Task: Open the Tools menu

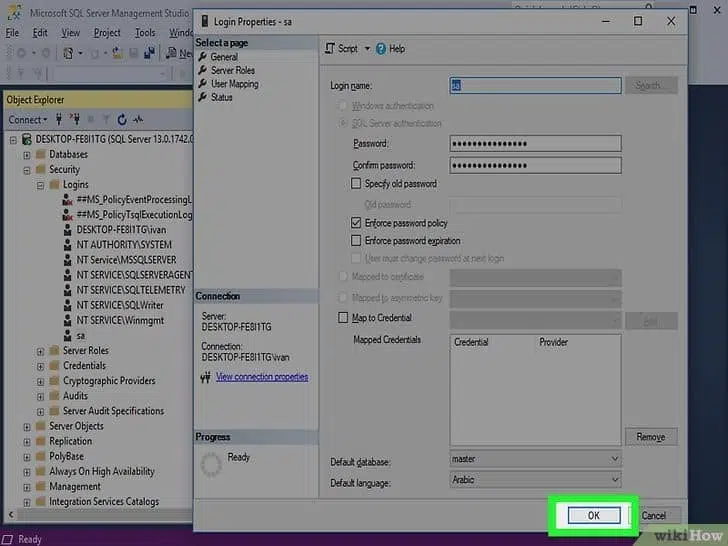Action: [x=145, y=32]
